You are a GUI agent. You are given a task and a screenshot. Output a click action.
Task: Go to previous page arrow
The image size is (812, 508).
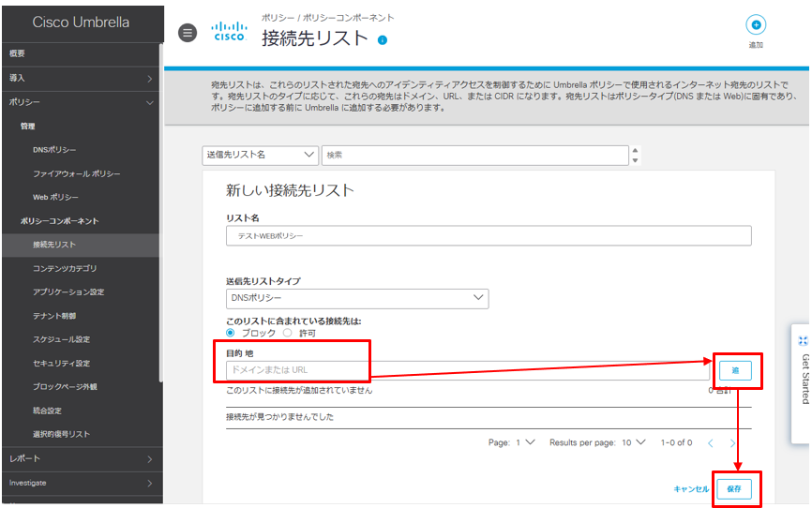tap(711, 443)
